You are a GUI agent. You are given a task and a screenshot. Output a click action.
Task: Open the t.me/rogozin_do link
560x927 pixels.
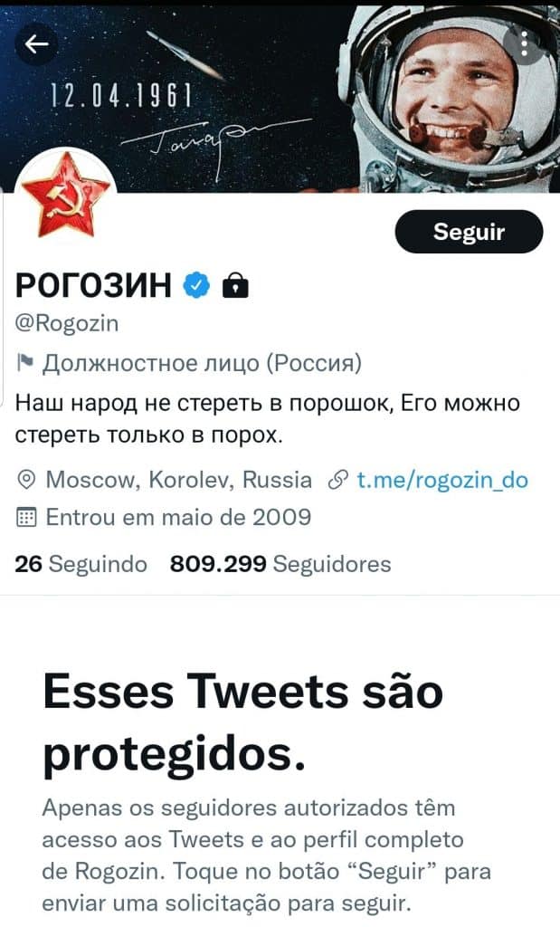pyautogui.click(x=442, y=480)
